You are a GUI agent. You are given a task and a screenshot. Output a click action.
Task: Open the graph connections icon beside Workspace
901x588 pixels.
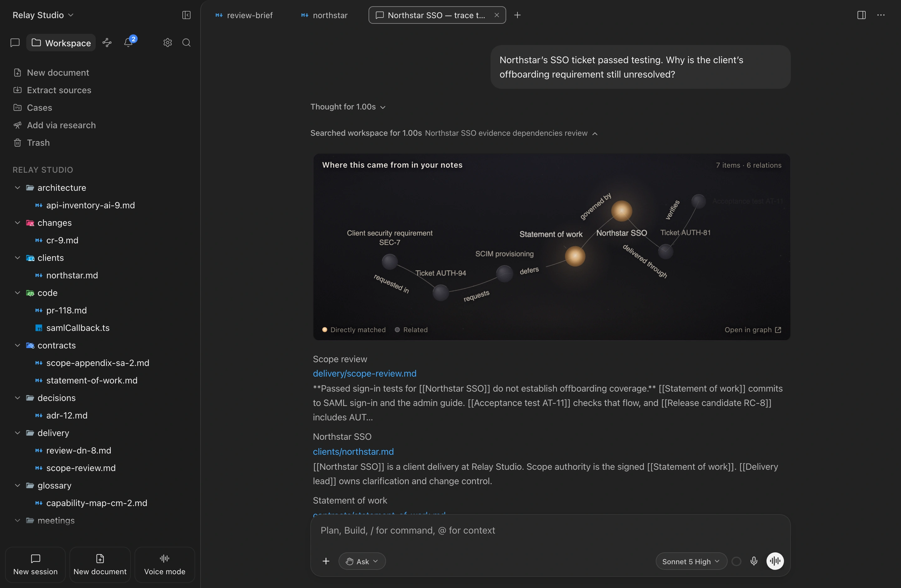107,43
